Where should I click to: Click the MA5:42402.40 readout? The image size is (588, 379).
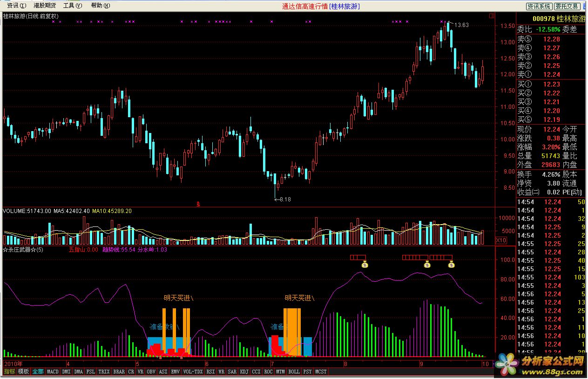[71, 211]
